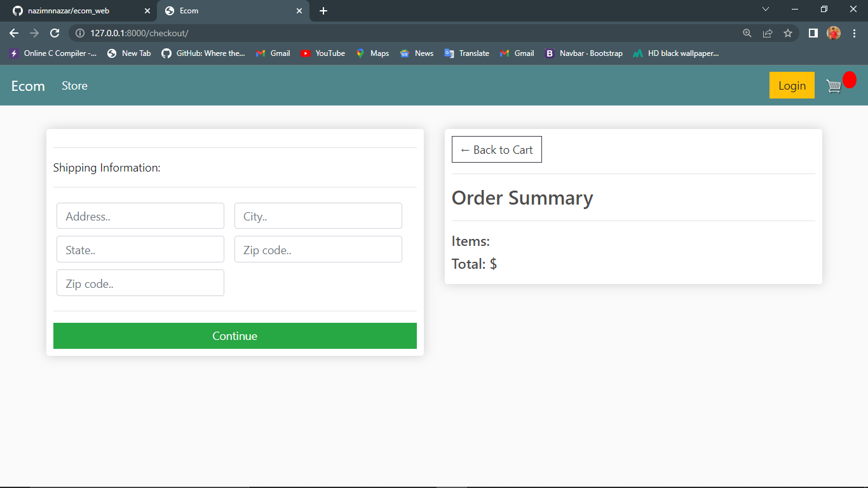Open the Translate bookmark
This screenshot has width=868, height=488.
[467, 53]
